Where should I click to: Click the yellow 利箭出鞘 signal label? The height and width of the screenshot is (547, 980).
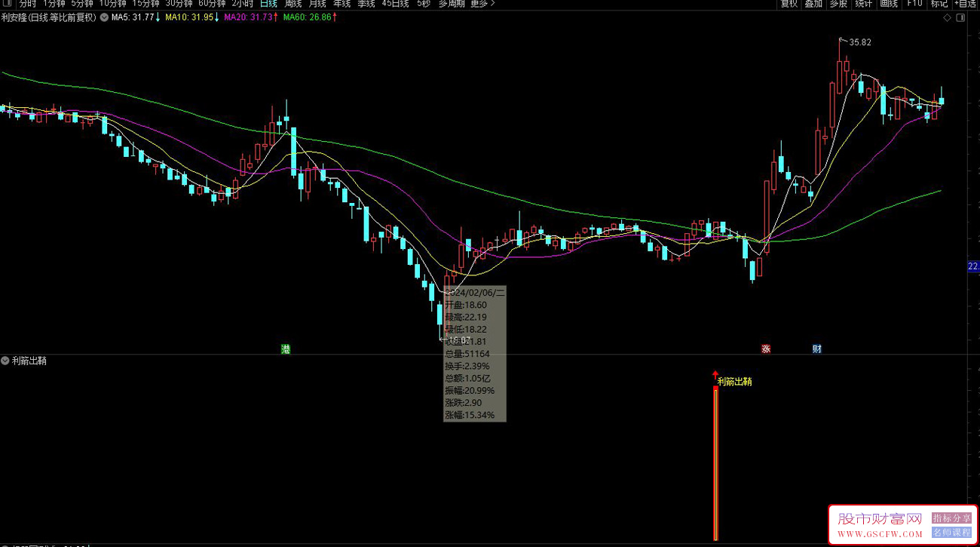[734, 382]
